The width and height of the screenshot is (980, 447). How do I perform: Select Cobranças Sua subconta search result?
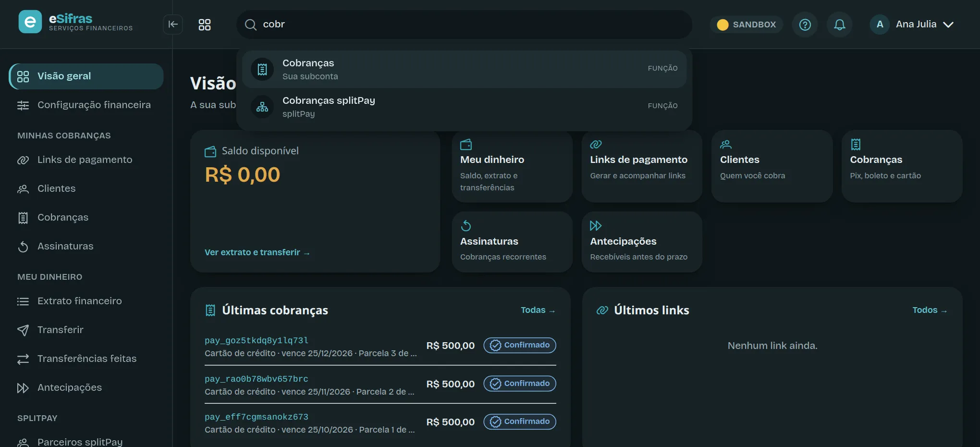pos(464,69)
